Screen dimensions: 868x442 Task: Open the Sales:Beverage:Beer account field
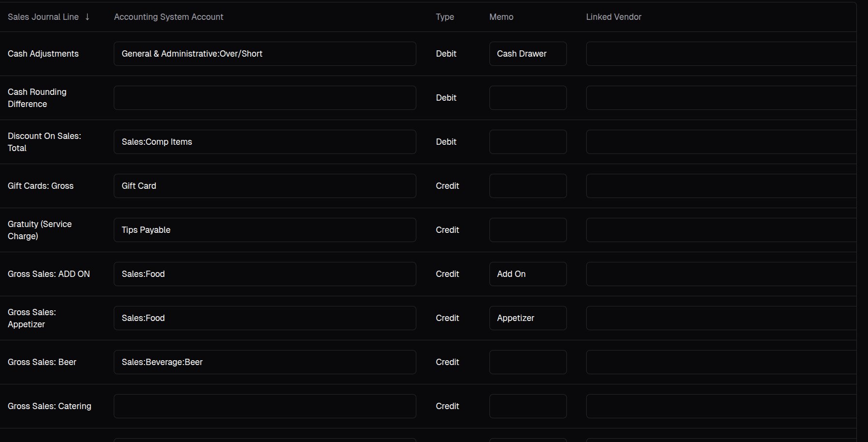pyautogui.click(x=265, y=362)
